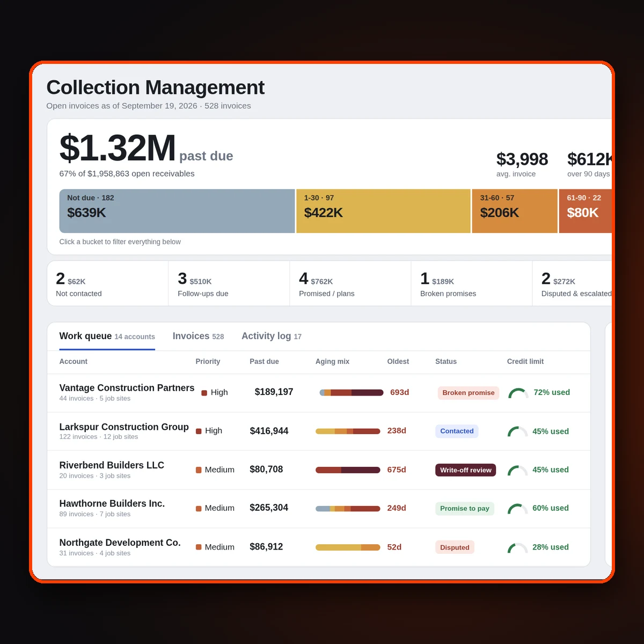Viewport: 644px width, 644px height.
Task: Click the Vantage aging mix bar
Action: coord(352,393)
